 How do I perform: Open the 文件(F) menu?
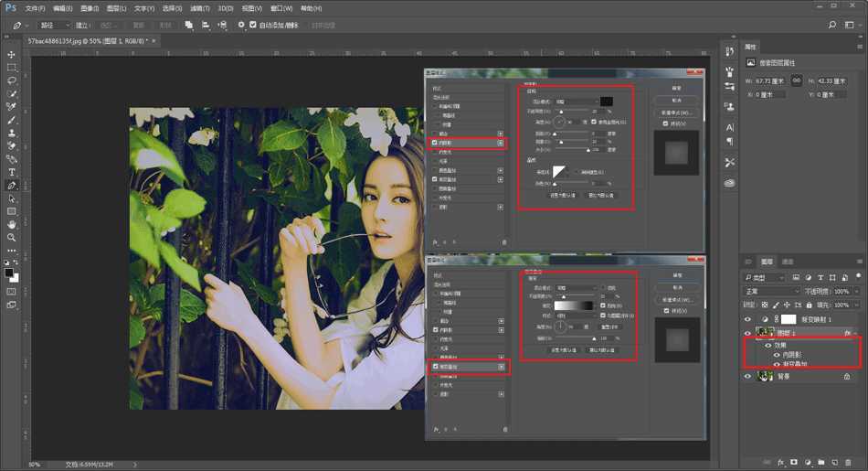tap(35, 7)
